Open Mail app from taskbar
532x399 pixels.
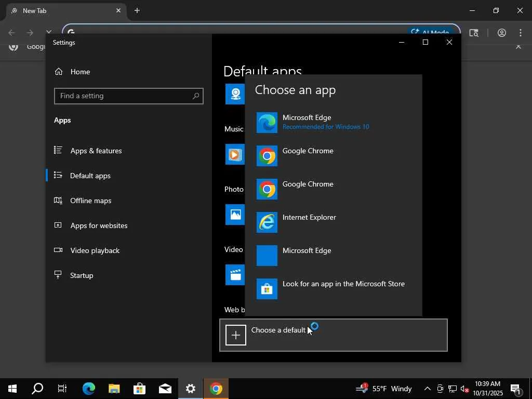[165, 389]
